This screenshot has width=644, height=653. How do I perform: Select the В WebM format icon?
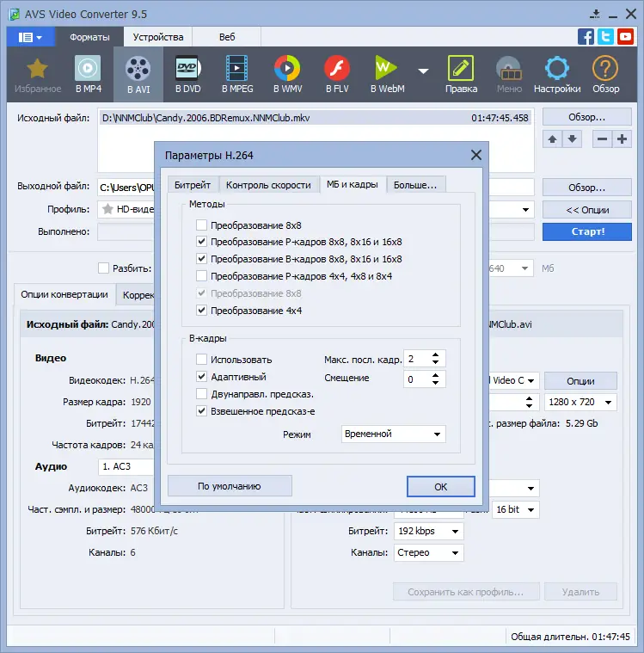click(387, 75)
